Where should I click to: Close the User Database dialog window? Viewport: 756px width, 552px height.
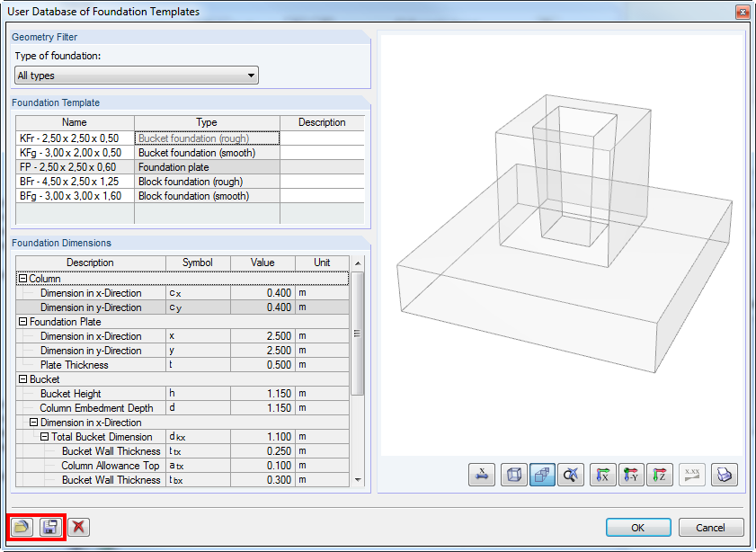743,12
